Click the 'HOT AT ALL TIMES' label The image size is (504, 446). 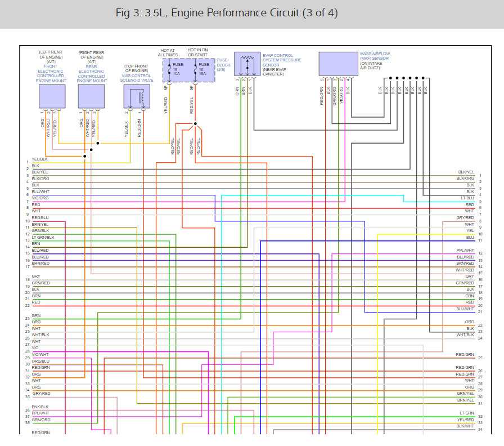(x=168, y=53)
